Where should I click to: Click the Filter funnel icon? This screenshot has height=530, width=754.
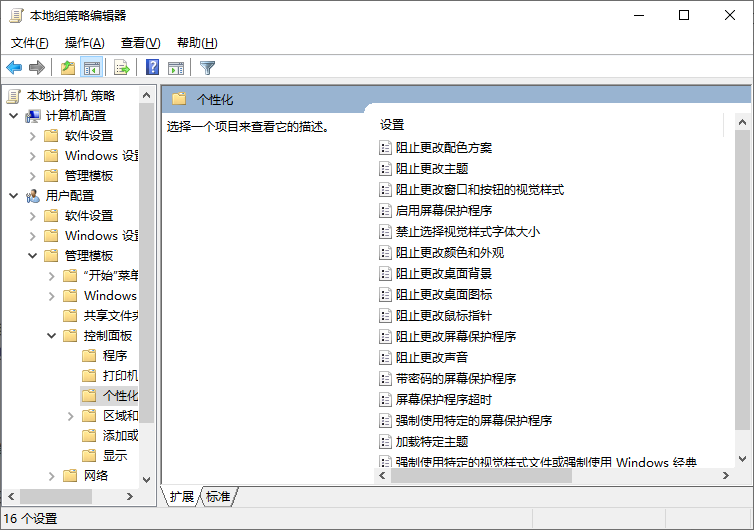pyautogui.click(x=207, y=68)
